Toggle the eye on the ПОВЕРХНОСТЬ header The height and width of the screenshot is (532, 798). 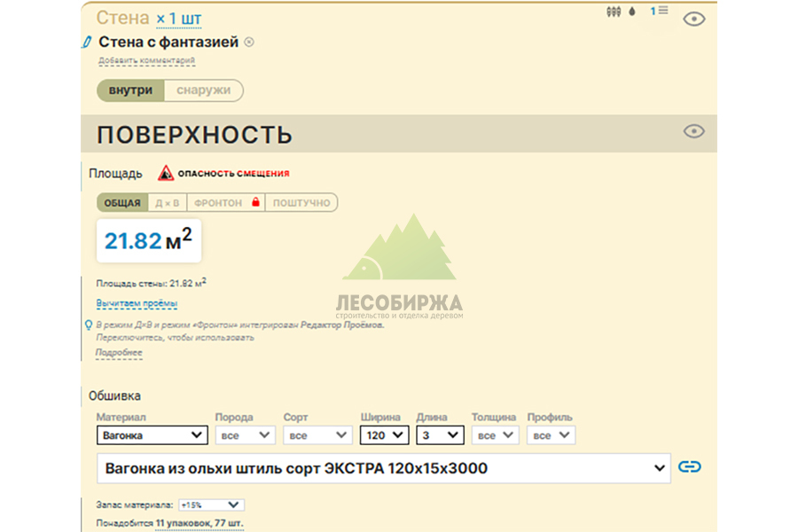click(x=692, y=131)
